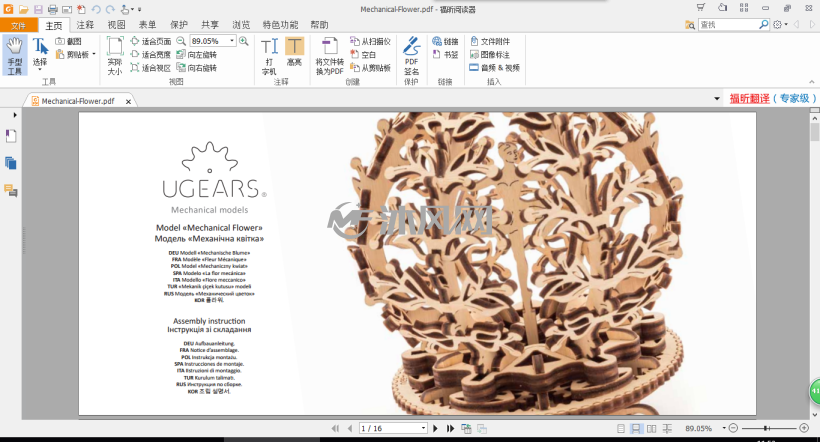Create blank PDF (空白)
820x442 pixels.
(x=363, y=54)
